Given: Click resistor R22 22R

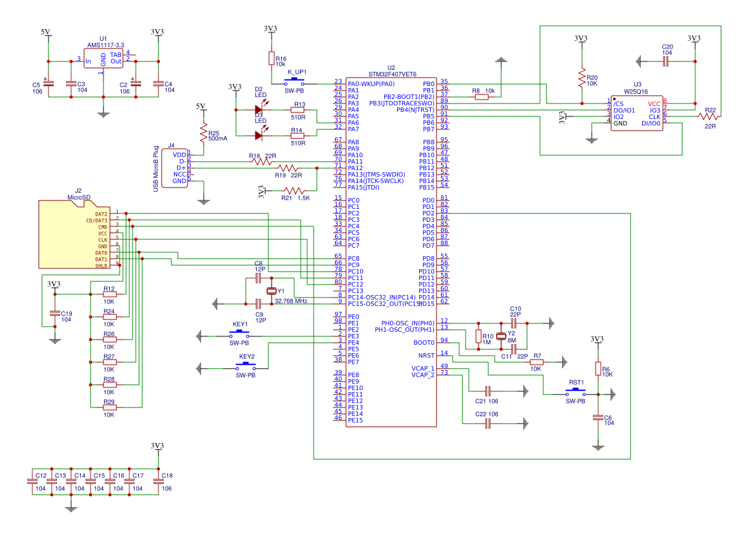Looking at the screenshot, I should click(708, 116).
